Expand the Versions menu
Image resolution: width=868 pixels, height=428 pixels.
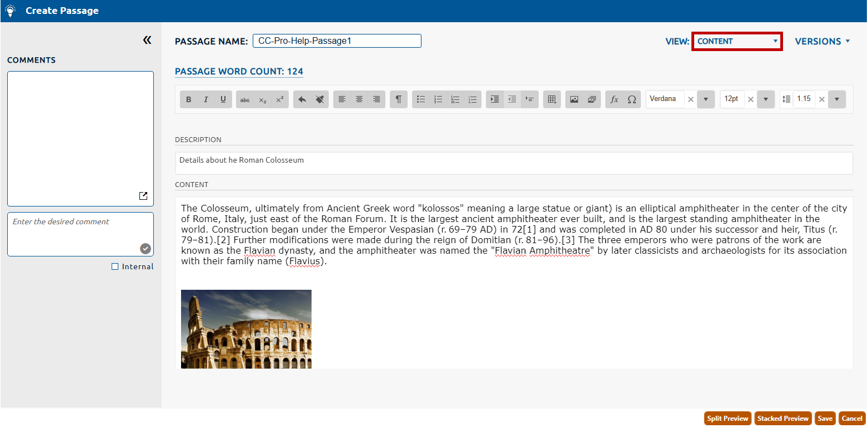(822, 41)
